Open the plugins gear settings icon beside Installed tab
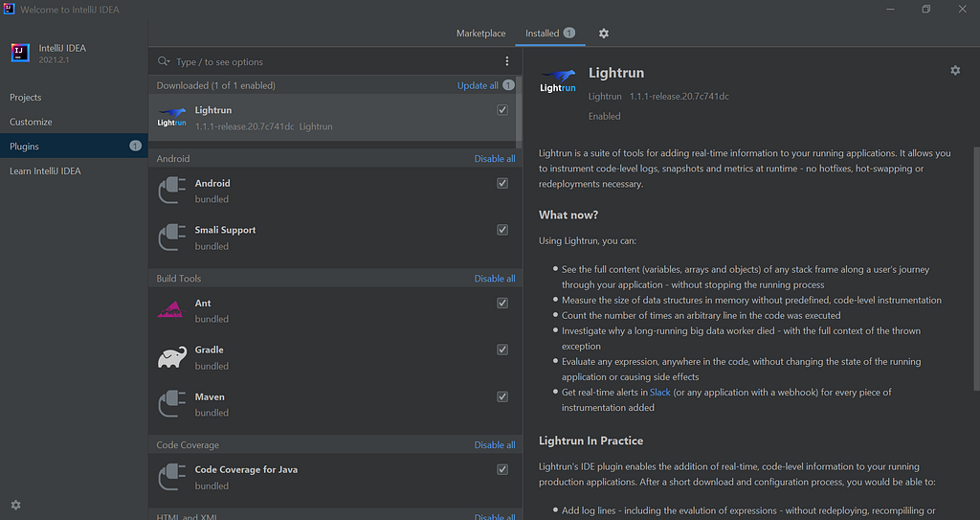This screenshot has height=520, width=980. (603, 34)
